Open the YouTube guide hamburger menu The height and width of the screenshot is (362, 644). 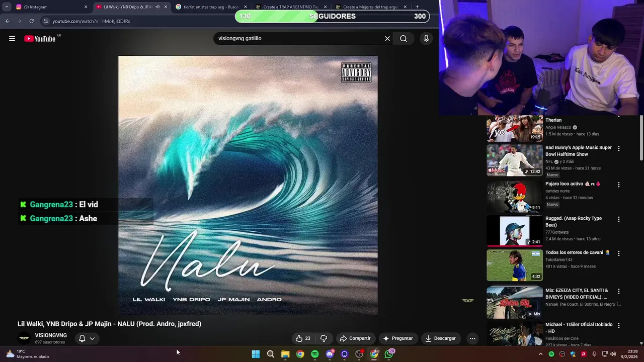[x=12, y=39]
